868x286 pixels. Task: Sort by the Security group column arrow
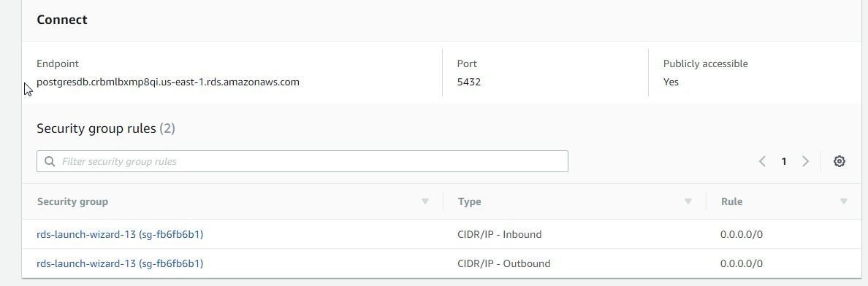tap(425, 201)
